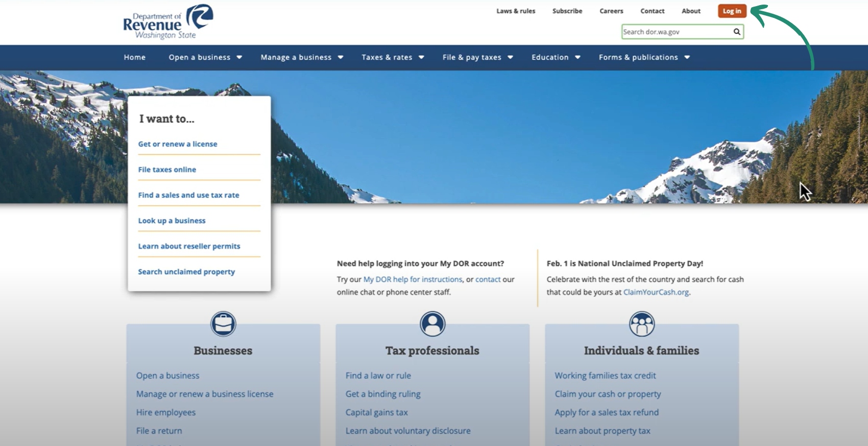The height and width of the screenshot is (446, 868).
Task: Expand the File & pay taxes dropdown arrow
Action: tap(510, 57)
